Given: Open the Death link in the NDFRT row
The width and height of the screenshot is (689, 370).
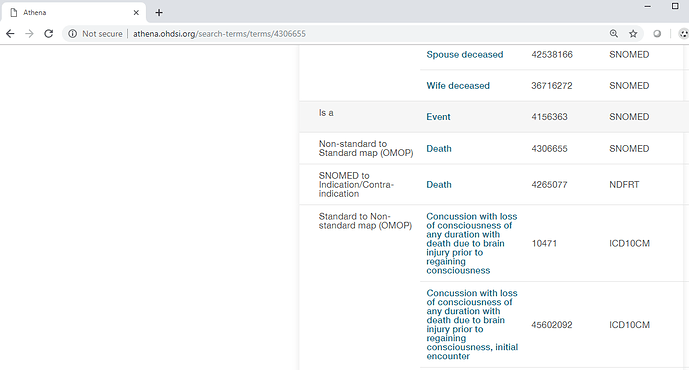Looking at the screenshot, I should (x=439, y=185).
